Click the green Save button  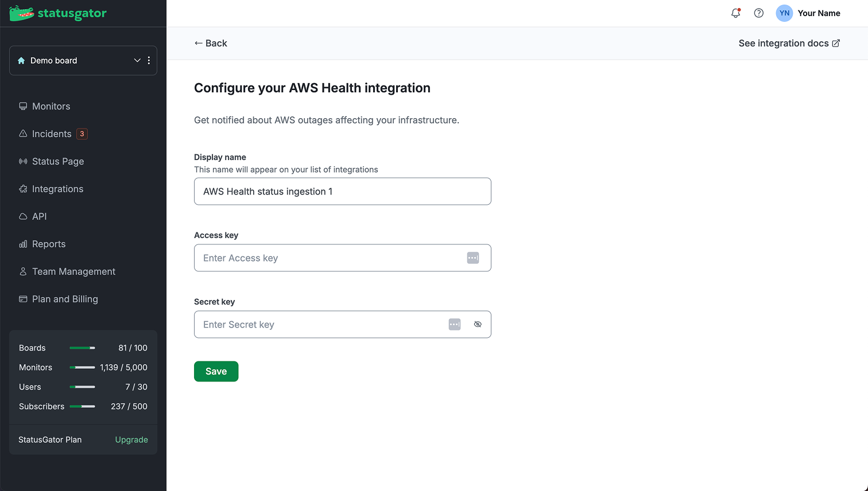pos(216,371)
